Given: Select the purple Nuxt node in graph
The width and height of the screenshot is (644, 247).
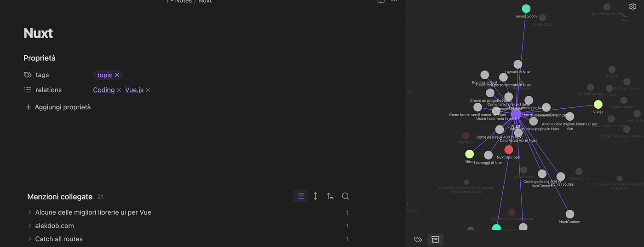Looking at the screenshot, I should pyautogui.click(x=516, y=114).
